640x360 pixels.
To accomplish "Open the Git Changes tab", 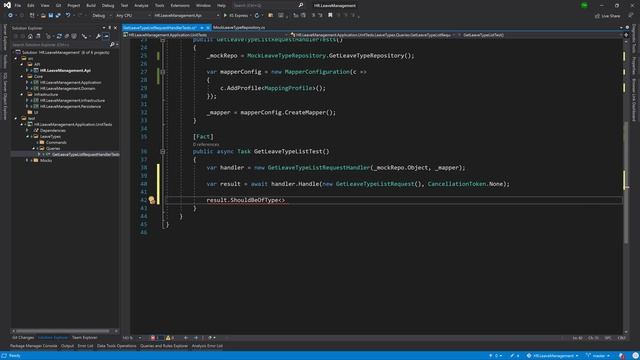I will [23, 338].
